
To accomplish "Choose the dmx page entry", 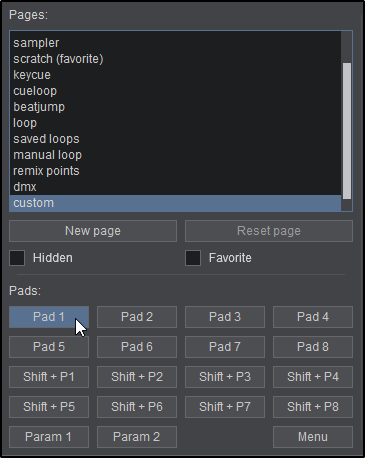I will [175, 187].
